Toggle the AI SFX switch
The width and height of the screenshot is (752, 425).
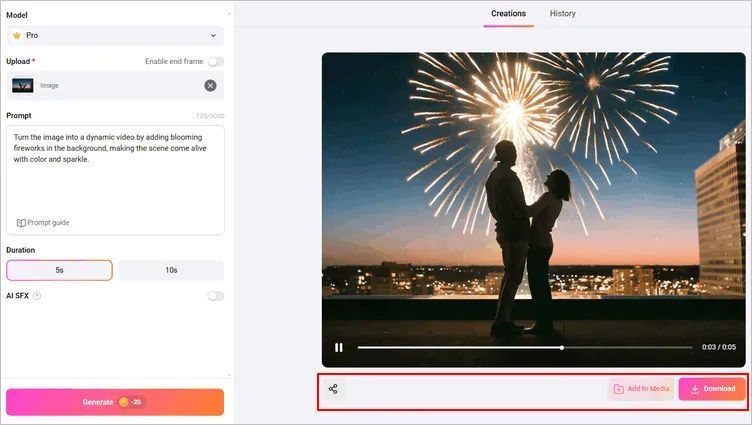[216, 296]
